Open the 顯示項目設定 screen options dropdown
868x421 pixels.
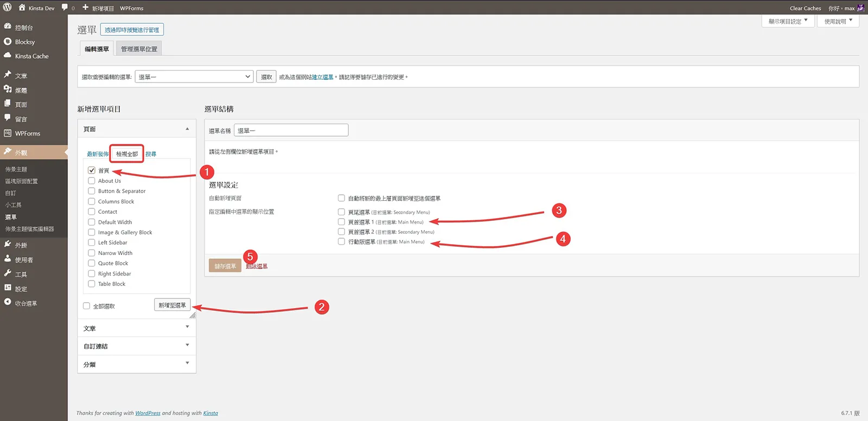pos(788,21)
